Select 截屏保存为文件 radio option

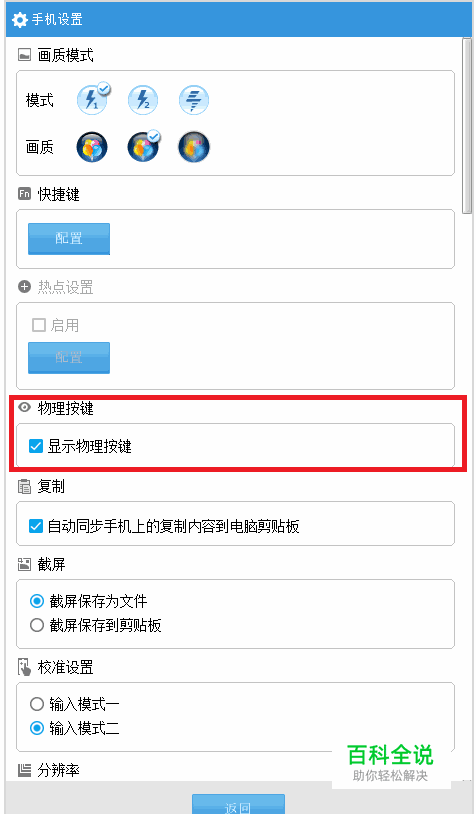click(37, 601)
